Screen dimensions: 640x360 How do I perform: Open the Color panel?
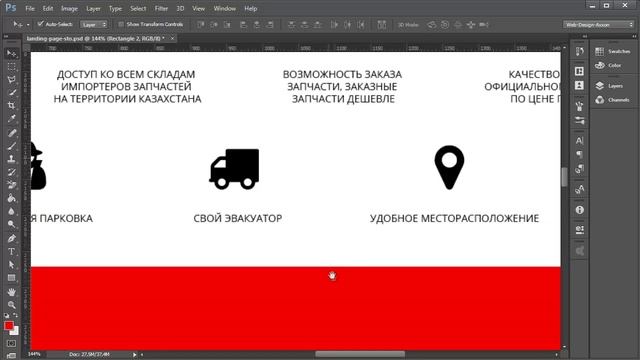608,65
